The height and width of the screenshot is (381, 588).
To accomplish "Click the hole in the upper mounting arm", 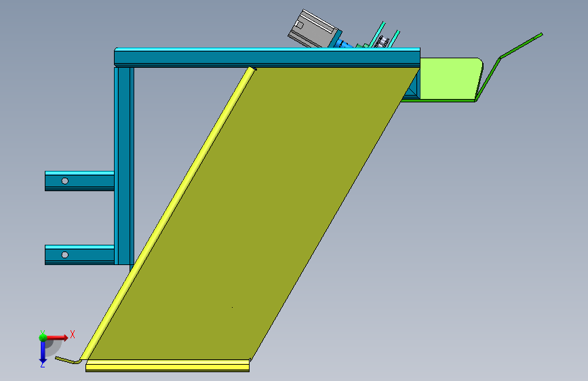I will click(x=65, y=181).
